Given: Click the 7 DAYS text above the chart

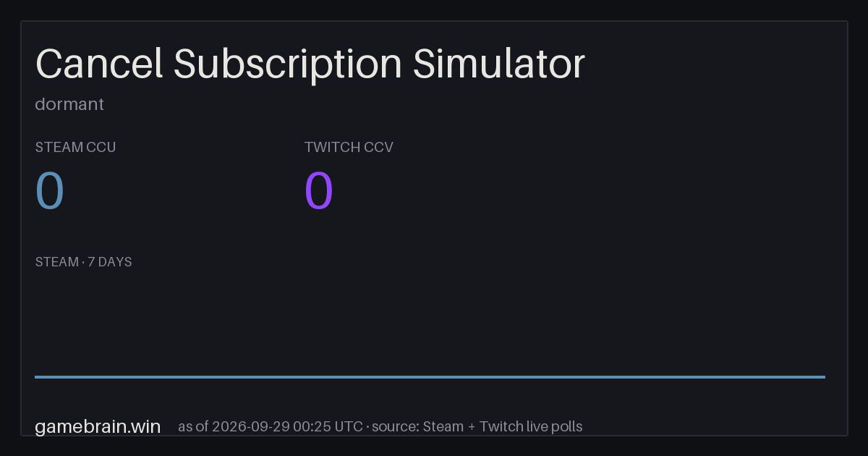Looking at the screenshot, I should tap(110, 262).
